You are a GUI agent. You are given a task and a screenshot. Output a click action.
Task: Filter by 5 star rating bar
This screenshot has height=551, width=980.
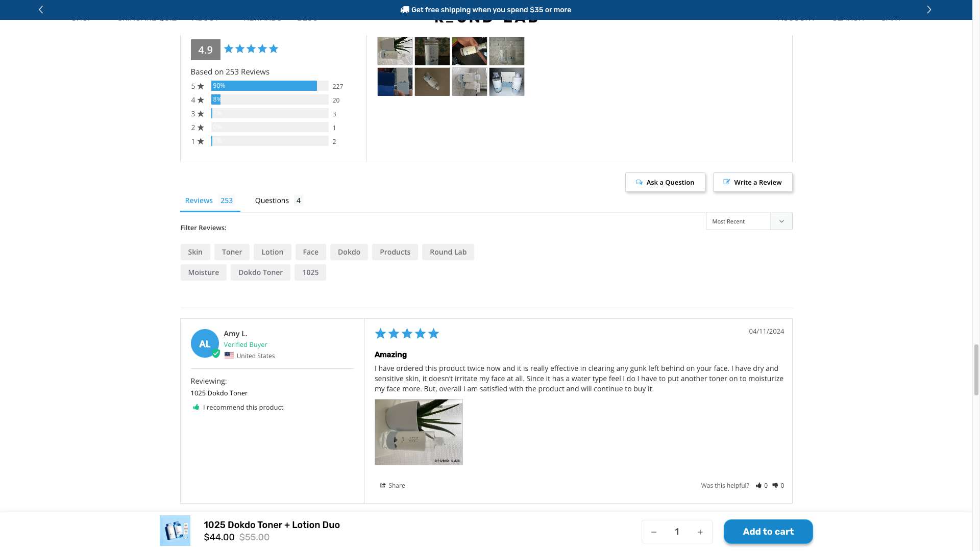[269, 86]
